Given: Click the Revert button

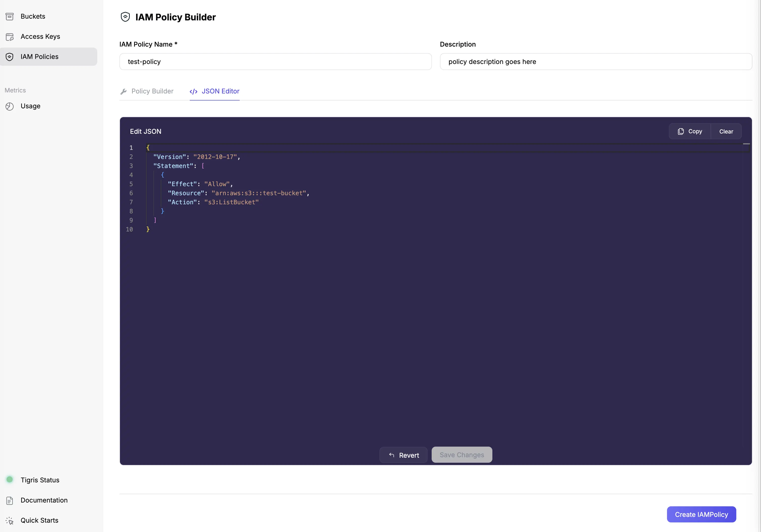Looking at the screenshot, I should pyautogui.click(x=403, y=455).
